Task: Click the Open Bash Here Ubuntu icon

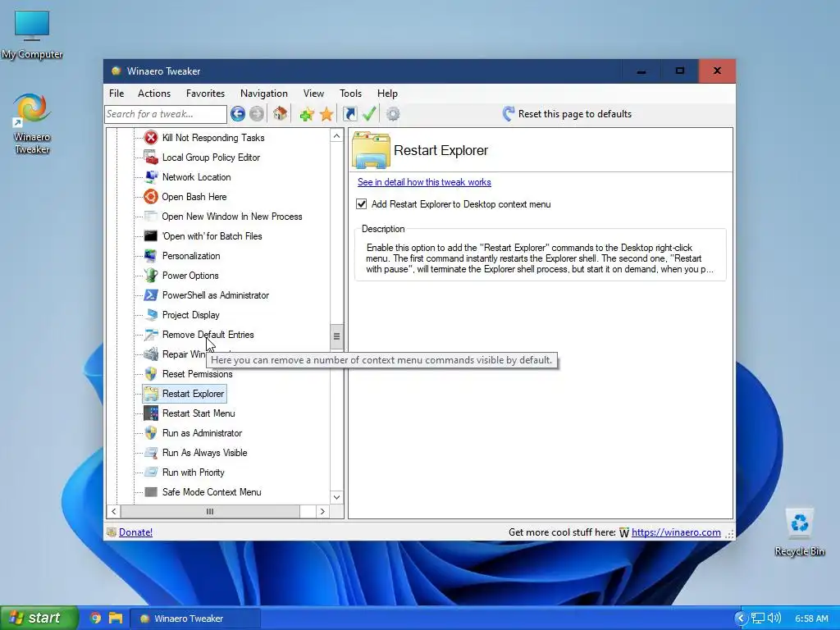Action: [x=151, y=197]
